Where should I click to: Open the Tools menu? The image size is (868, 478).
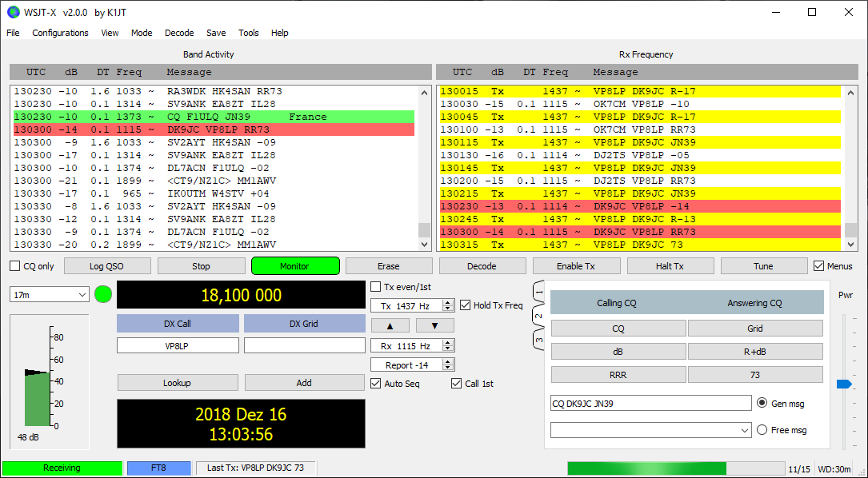pyautogui.click(x=249, y=33)
